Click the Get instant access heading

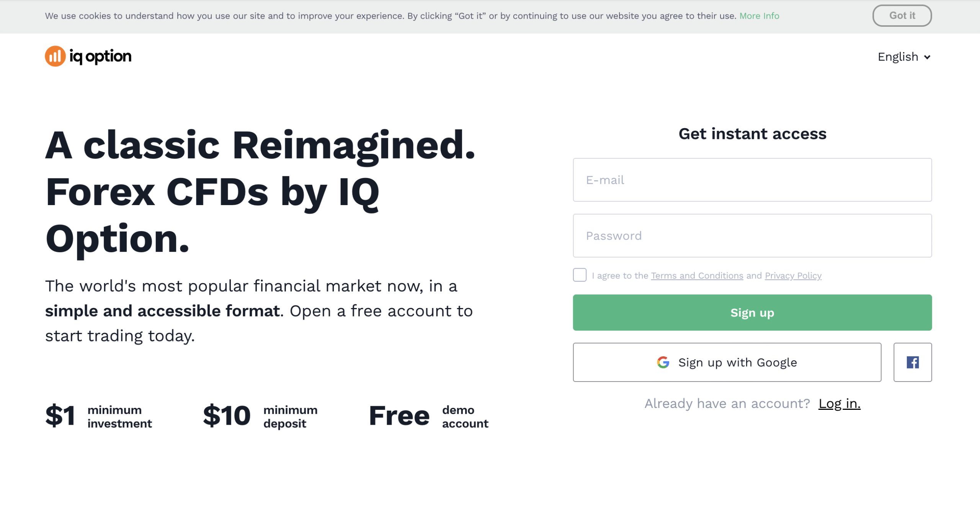pos(752,134)
